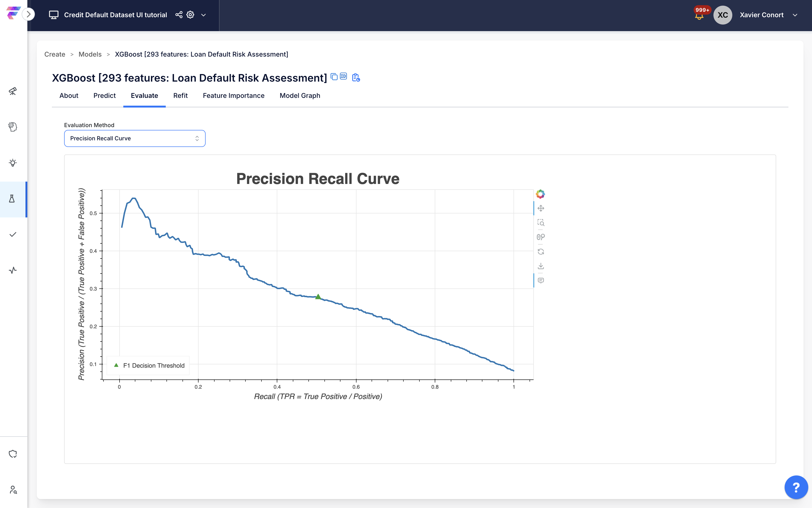Switch to the Feature Importance tab
Viewport: 812px width, 508px height.
coord(233,96)
